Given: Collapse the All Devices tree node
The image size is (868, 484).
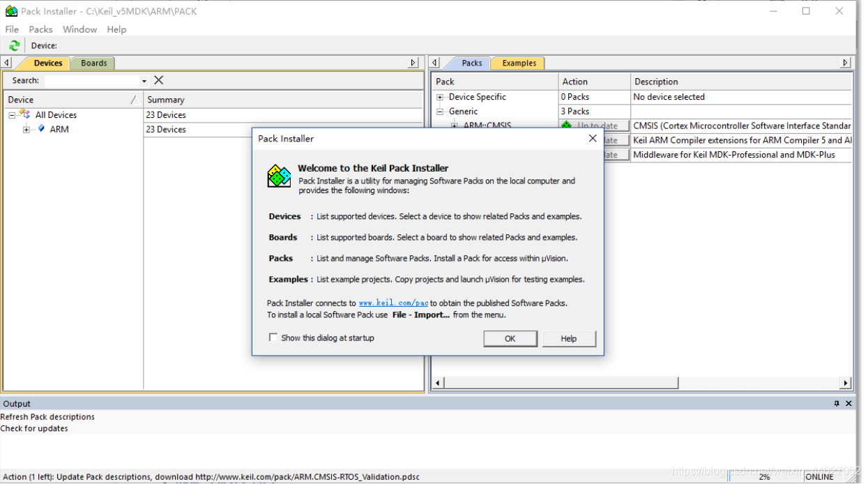Looking at the screenshot, I should pyautogui.click(x=12, y=115).
